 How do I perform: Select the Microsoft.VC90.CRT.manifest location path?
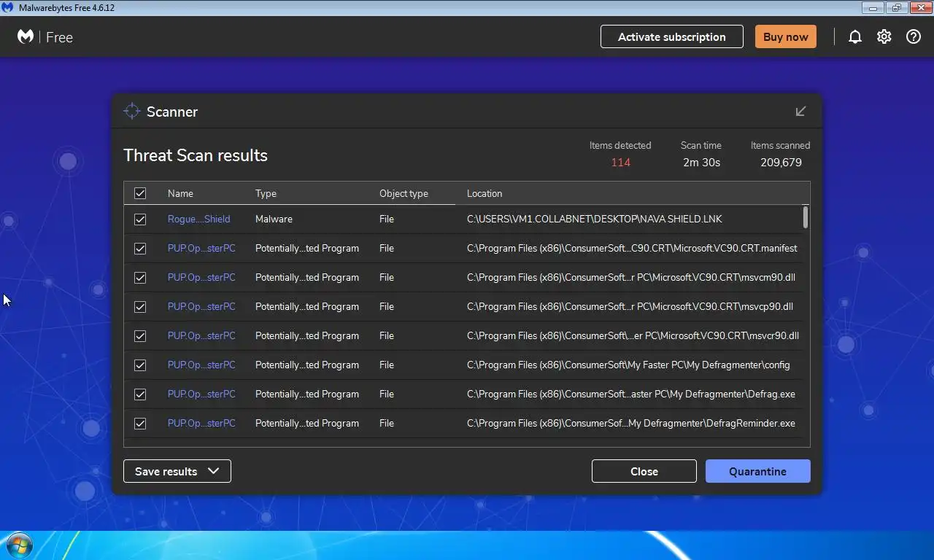click(632, 248)
